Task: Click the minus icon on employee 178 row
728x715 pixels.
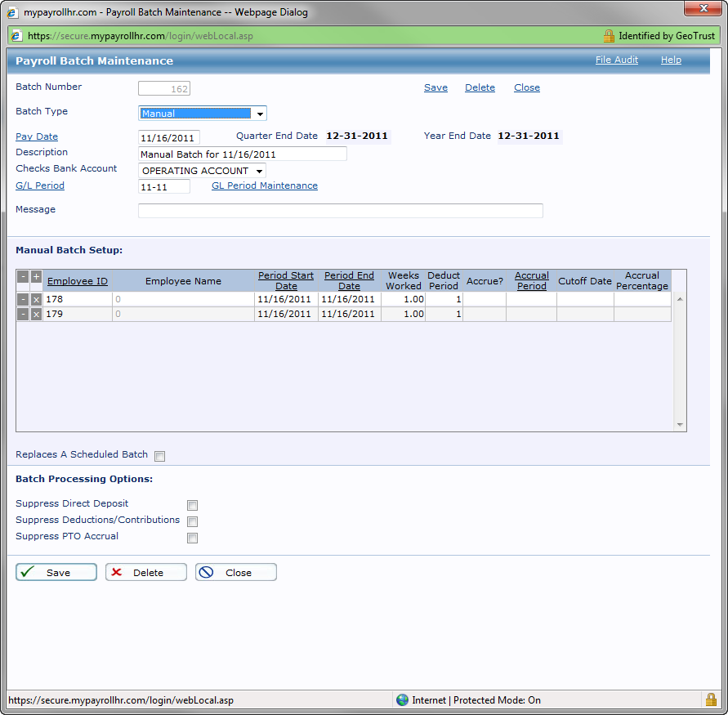Action: click(x=23, y=299)
